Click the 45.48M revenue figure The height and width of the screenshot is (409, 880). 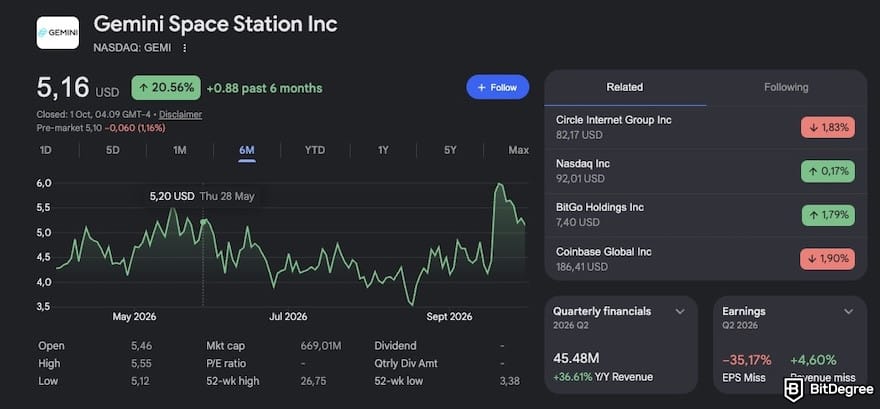click(576, 359)
